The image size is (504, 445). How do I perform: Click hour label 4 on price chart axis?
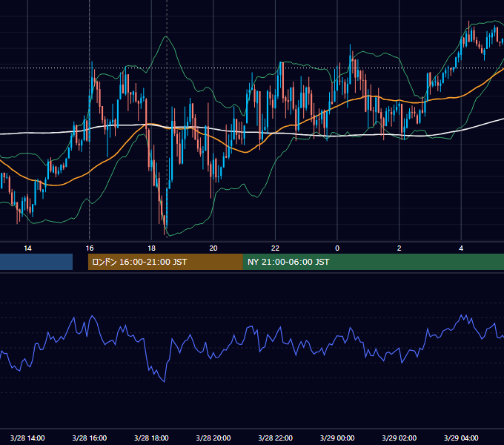coord(461,248)
